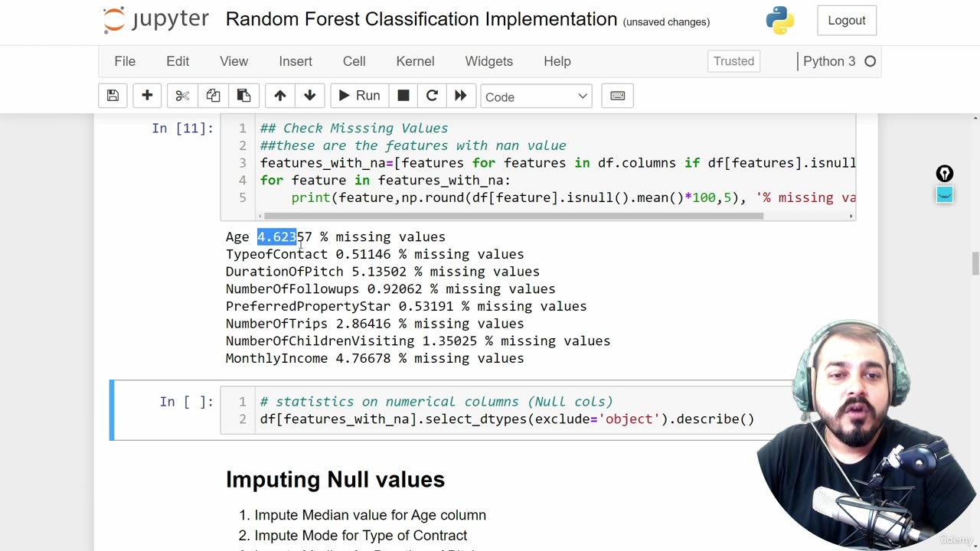Move selected cell up arrow
Viewport: 980px width, 551px height.
tap(280, 96)
